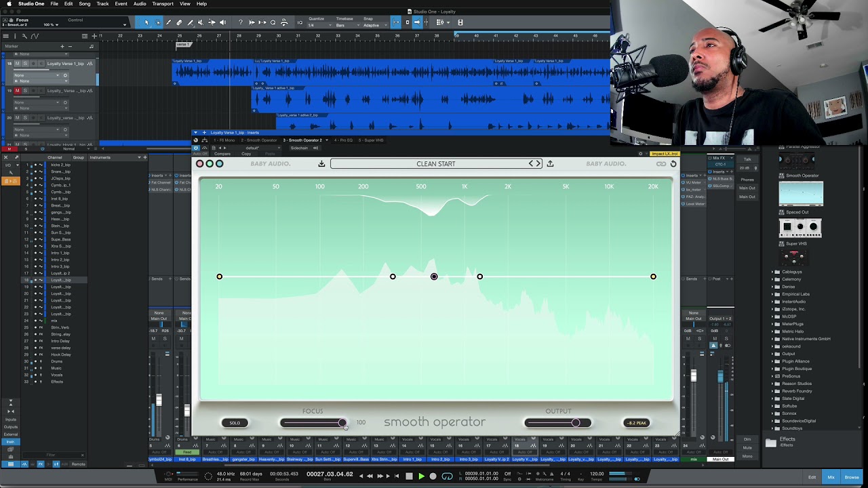Image resolution: width=868 pixels, height=488 pixels.
Task: Solo the Loyalty Verse 1_bip track 18
Action: coord(25,64)
